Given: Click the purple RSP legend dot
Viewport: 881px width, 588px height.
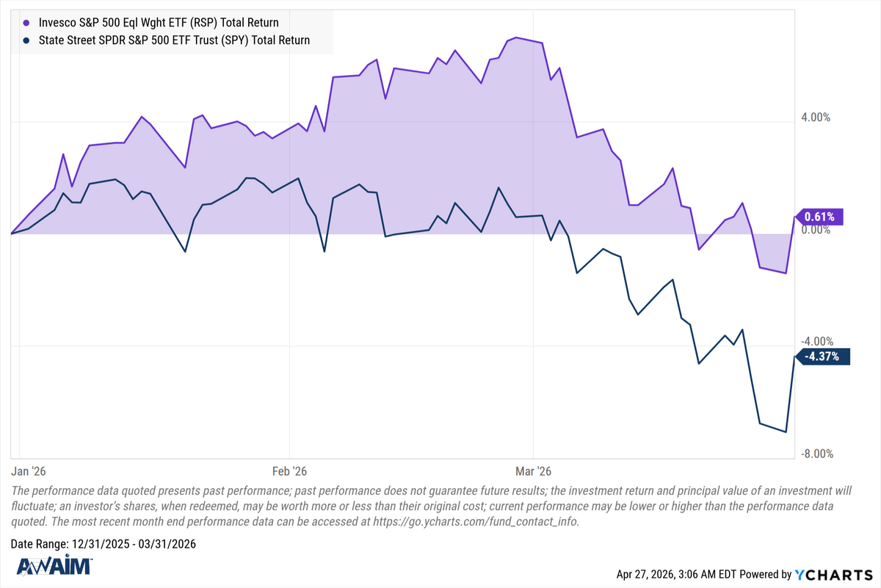Looking at the screenshot, I should (27, 23).
